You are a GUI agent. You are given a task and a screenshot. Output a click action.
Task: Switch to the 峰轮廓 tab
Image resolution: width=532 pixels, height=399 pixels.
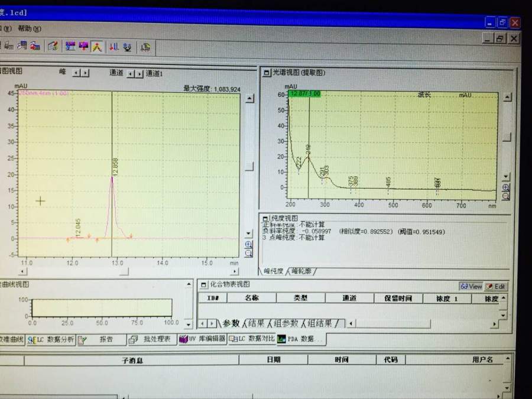301,271
